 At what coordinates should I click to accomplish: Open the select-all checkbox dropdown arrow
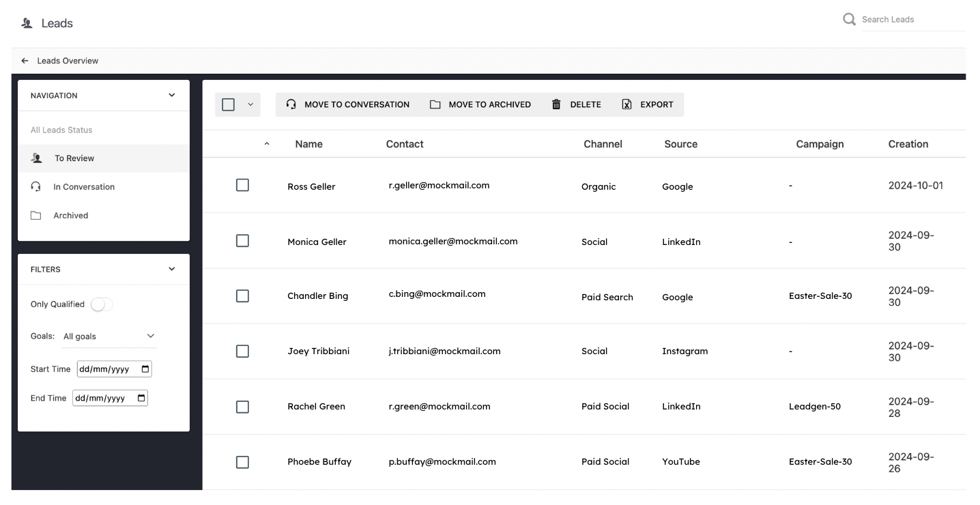pyautogui.click(x=250, y=104)
